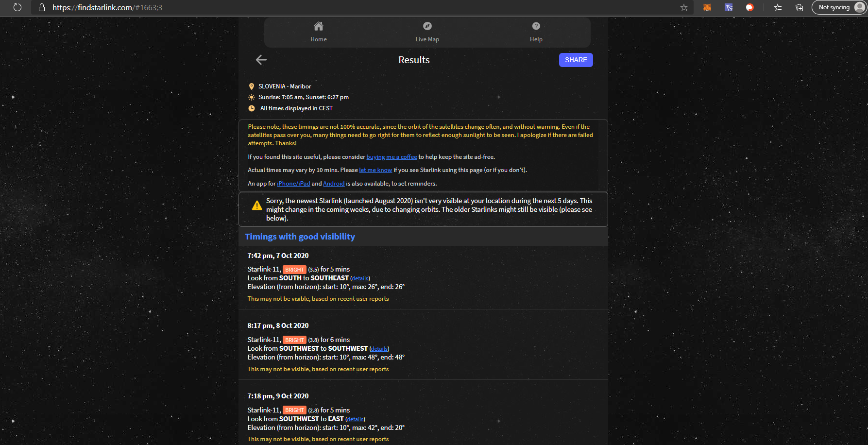Click the sun icon beside Sunrise time
The width and height of the screenshot is (868, 445).
252,97
